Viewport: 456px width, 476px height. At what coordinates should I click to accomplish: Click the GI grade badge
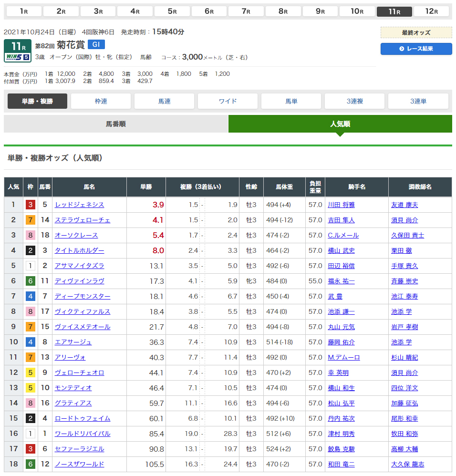pyautogui.click(x=96, y=45)
